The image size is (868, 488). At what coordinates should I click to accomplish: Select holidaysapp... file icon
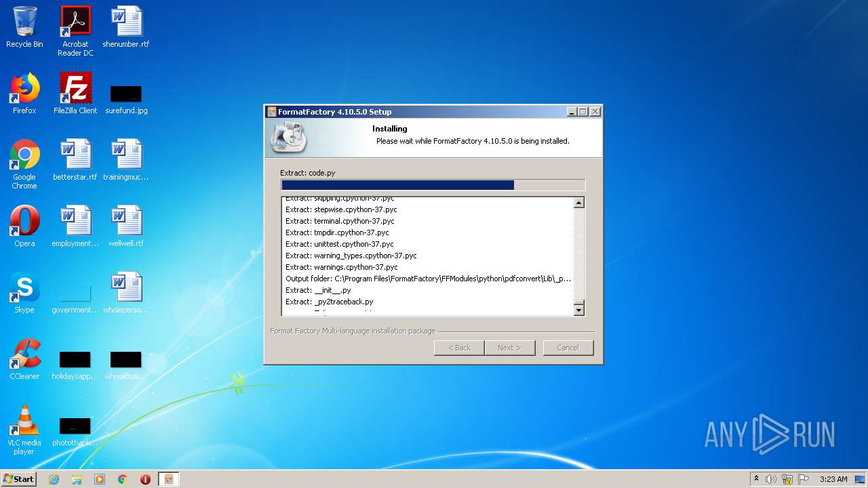tap(75, 365)
